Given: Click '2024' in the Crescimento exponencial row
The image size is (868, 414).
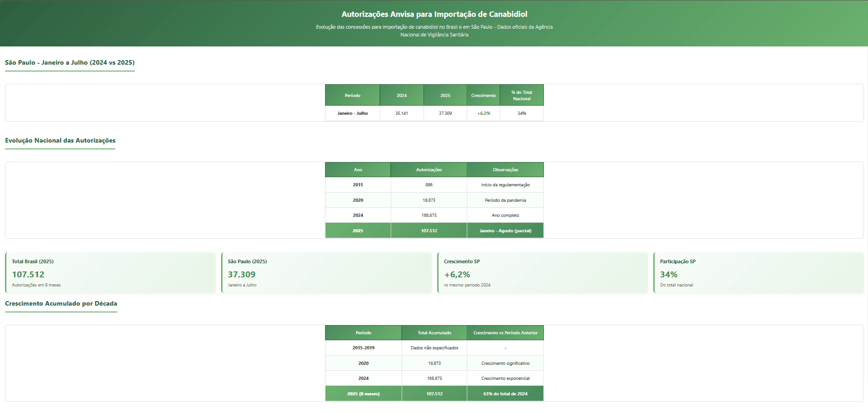Looking at the screenshot, I should click(x=363, y=378).
